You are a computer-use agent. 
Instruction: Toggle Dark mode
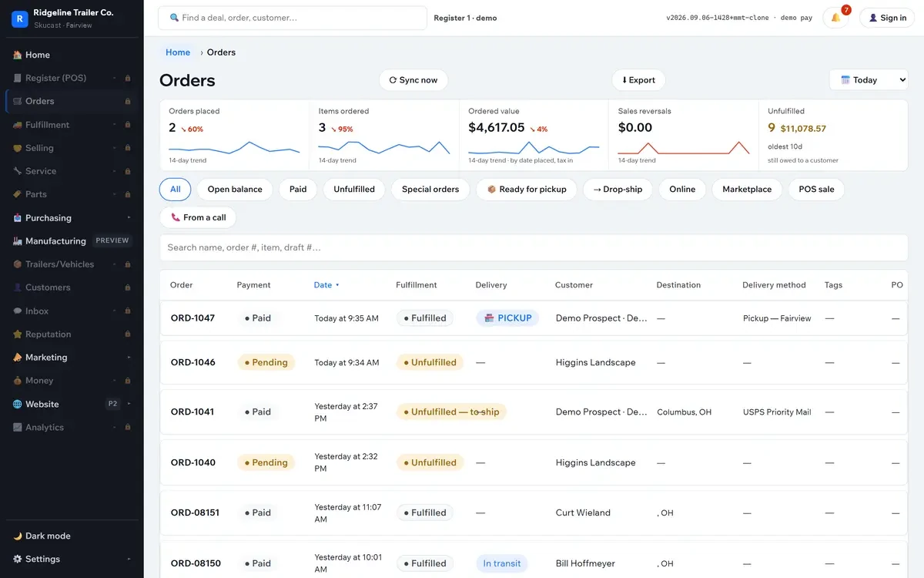pos(72,536)
